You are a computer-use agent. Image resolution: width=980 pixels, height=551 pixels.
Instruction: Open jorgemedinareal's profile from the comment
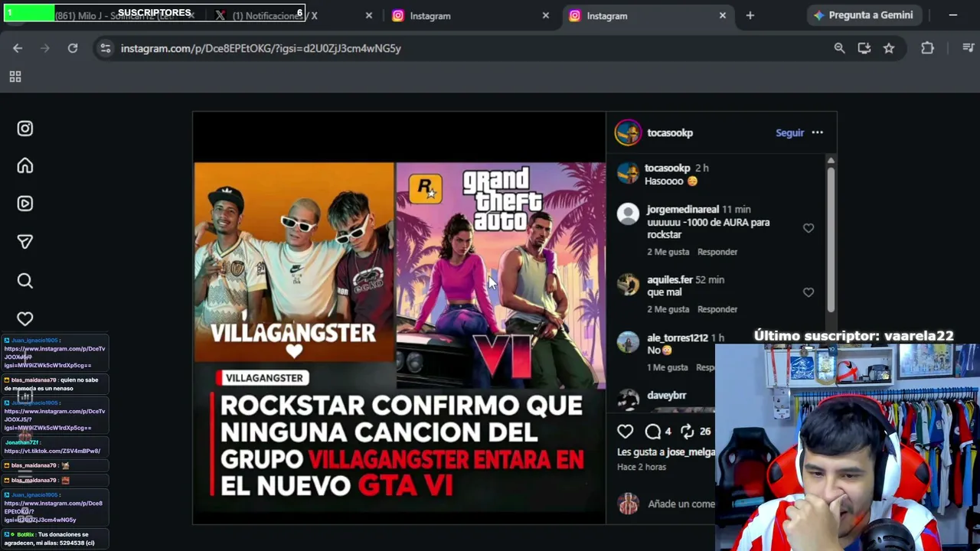[x=683, y=210]
